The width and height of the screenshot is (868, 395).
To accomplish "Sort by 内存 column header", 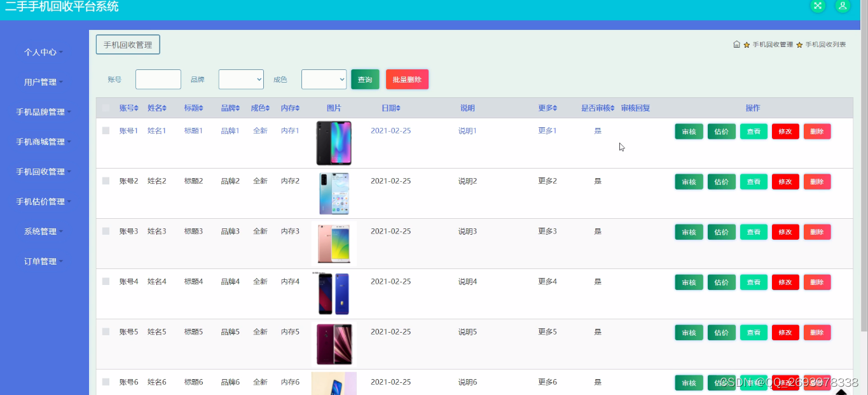I will (290, 108).
